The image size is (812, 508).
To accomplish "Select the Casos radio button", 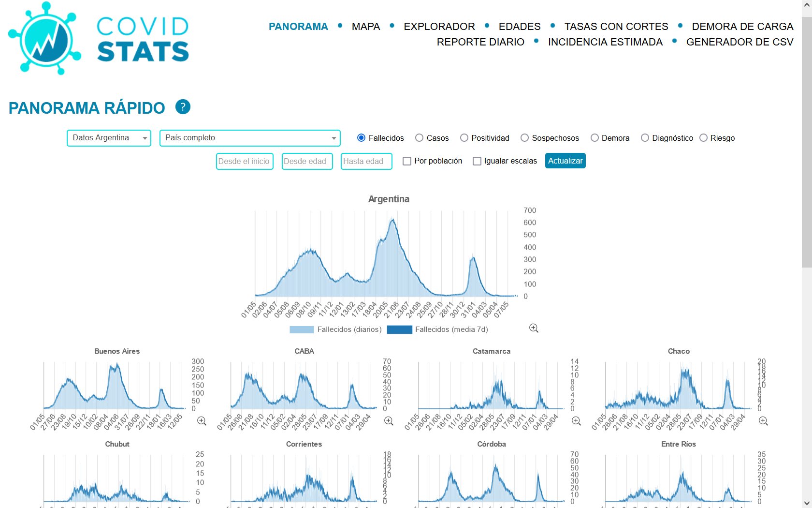I will pos(419,138).
